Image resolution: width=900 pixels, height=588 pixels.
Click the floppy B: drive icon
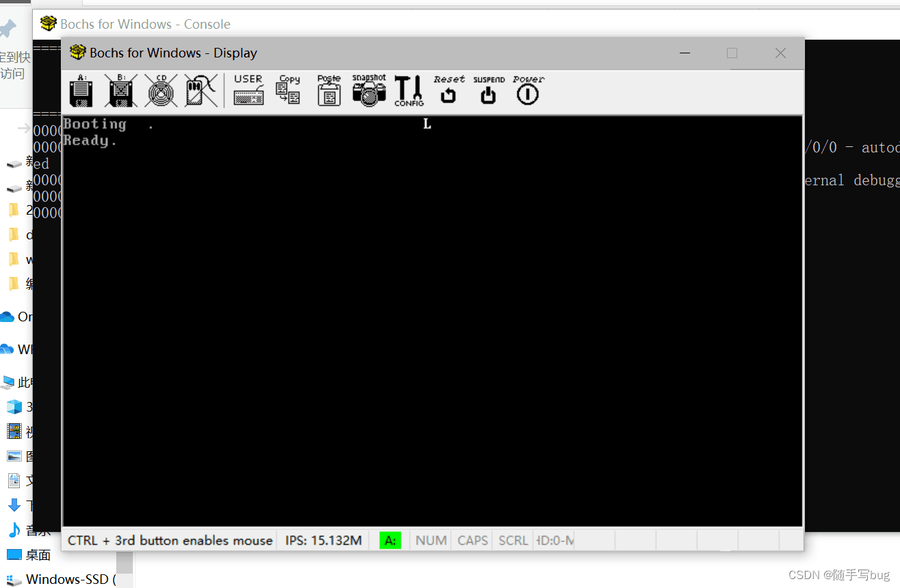[121, 90]
